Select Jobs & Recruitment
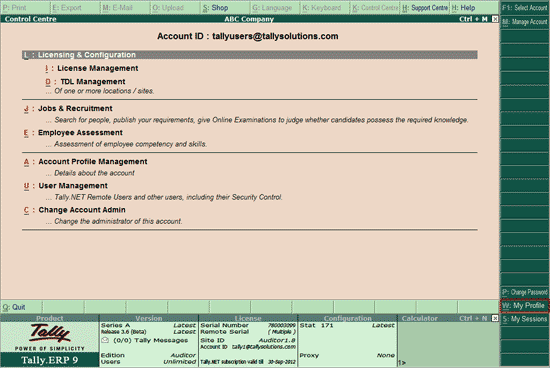The height and width of the screenshot is (368, 550). click(x=75, y=108)
